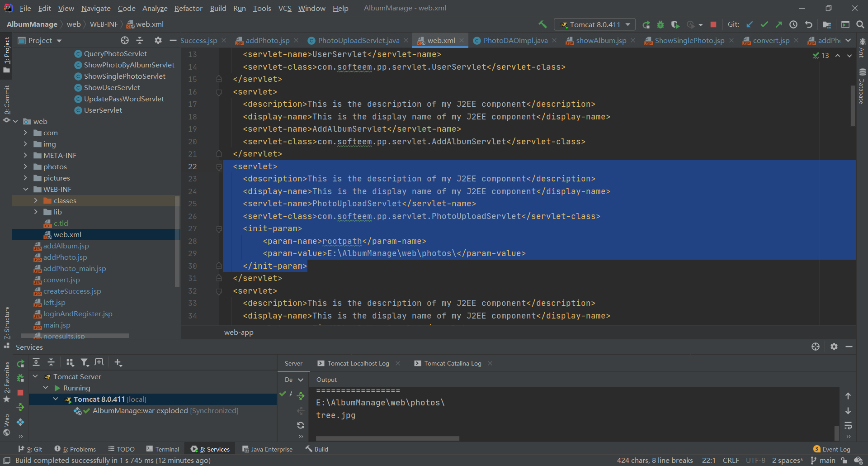Viewport: 868px width, 466px height.
Task: Update project with the blue Git arrow icon
Action: pos(750,24)
